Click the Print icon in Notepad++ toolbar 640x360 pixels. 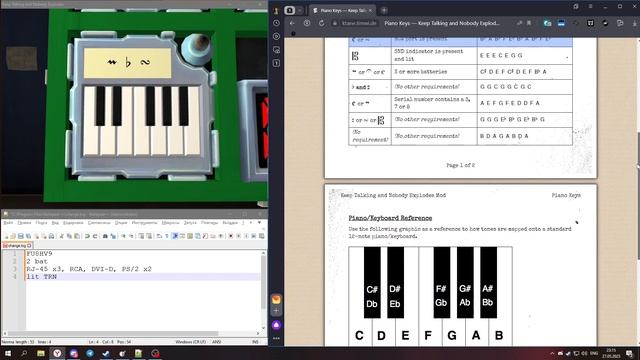pyautogui.click(x=51, y=236)
